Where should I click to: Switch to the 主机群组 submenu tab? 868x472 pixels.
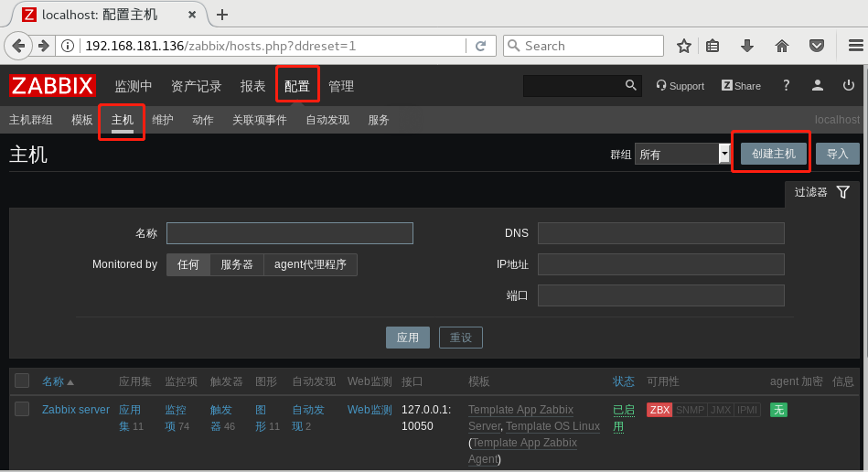pos(30,120)
